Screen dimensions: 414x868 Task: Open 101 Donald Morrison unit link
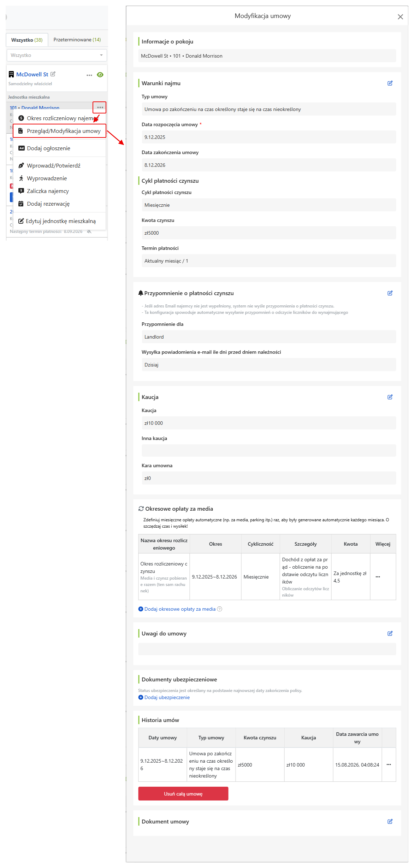pyautogui.click(x=35, y=108)
